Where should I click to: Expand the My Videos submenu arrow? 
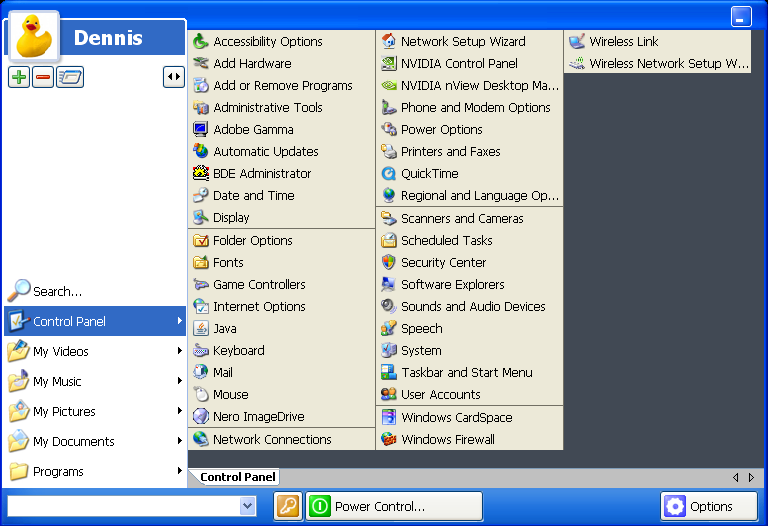[180, 351]
